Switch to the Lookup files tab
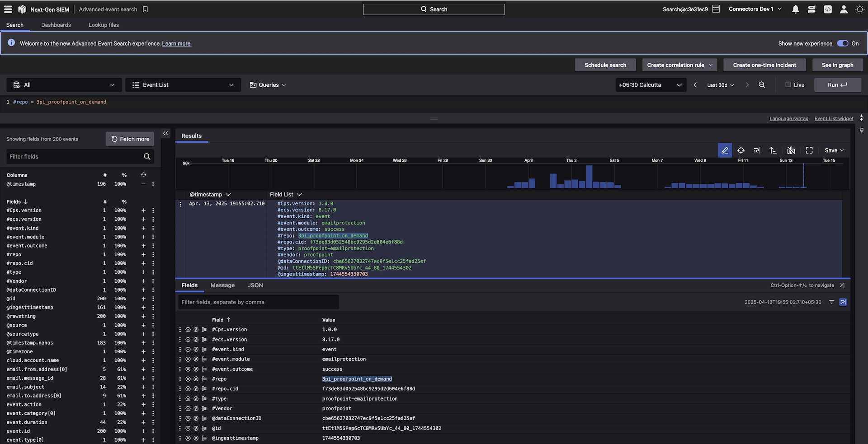 click(104, 25)
